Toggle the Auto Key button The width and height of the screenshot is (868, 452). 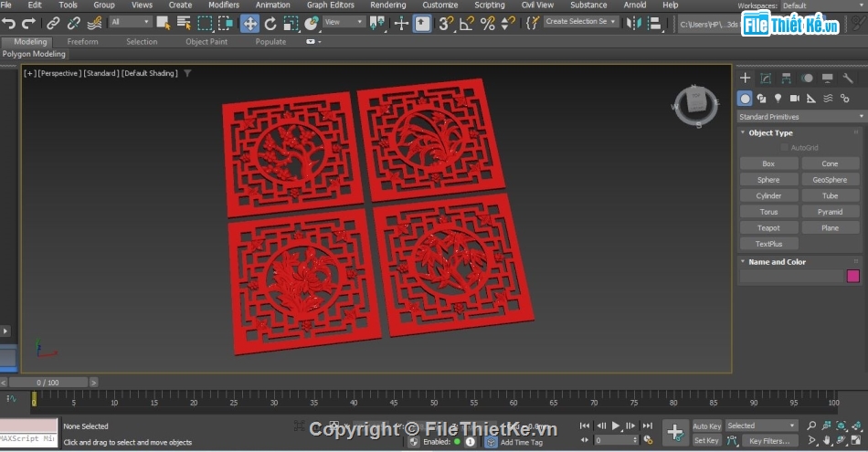pyautogui.click(x=707, y=426)
